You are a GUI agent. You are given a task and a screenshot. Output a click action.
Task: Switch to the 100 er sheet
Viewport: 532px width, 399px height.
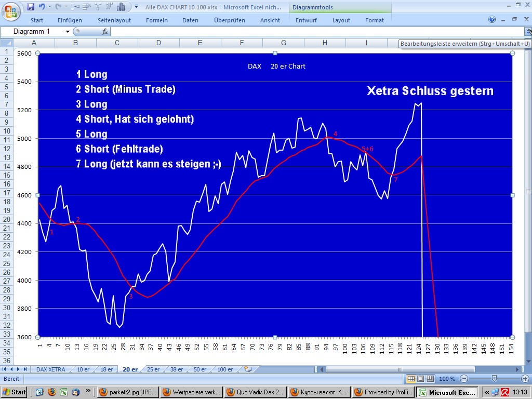(225, 369)
